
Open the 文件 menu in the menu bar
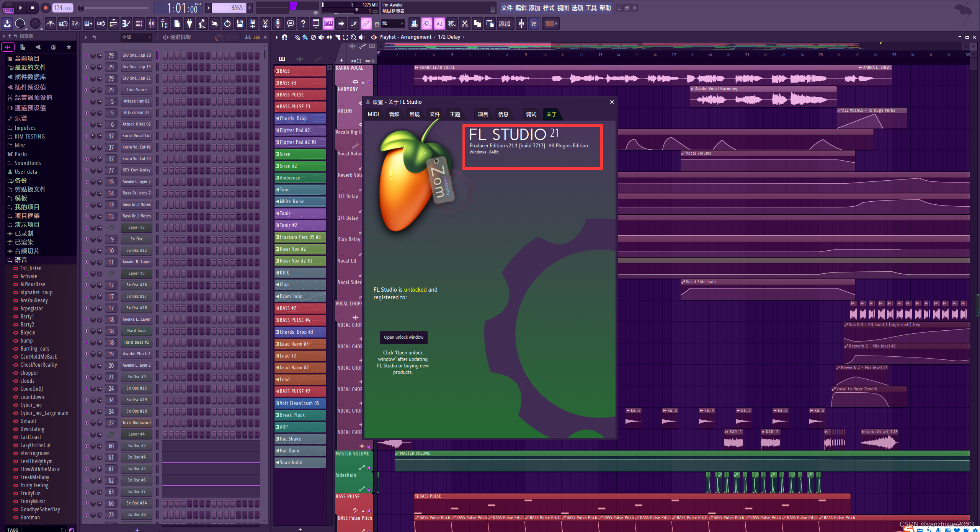point(506,8)
